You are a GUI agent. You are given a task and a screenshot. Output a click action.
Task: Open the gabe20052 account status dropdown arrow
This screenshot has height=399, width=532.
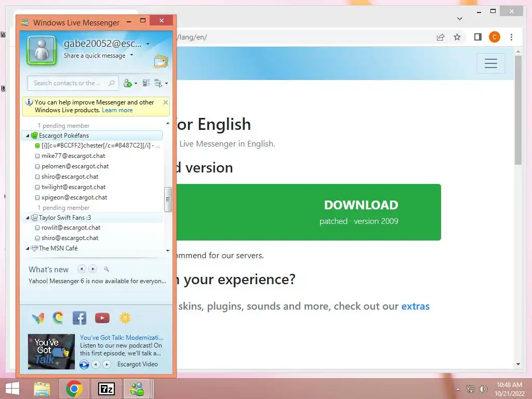click(x=148, y=44)
